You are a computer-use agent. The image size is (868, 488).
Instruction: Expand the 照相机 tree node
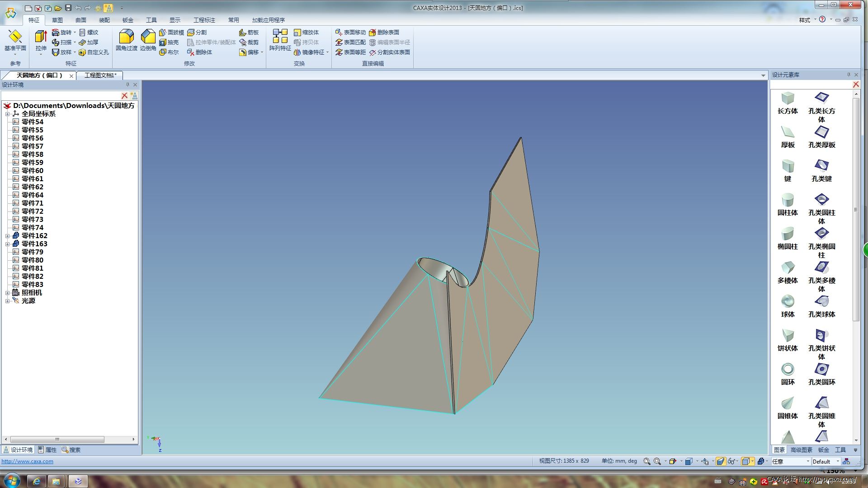coord(7,293)
